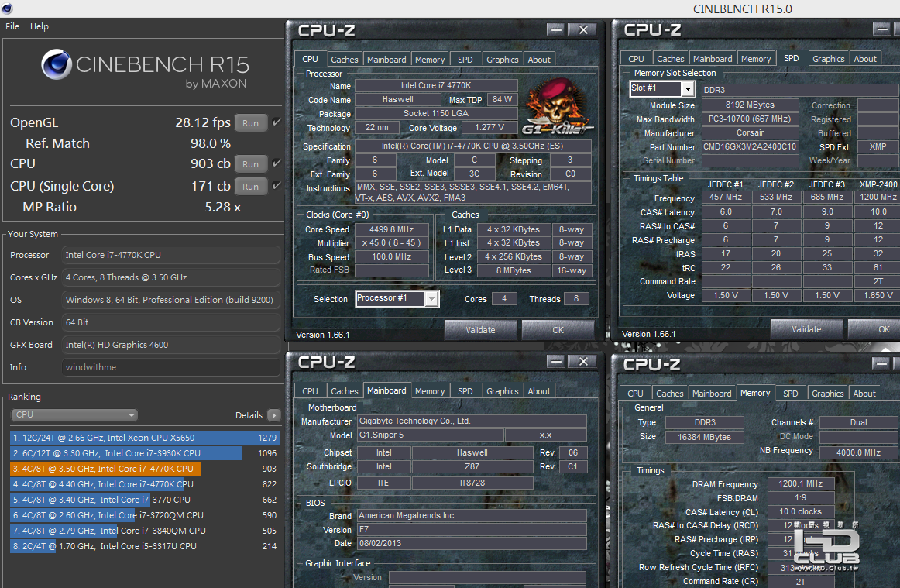Select the i7-3720QM ranking row

coord(145,515)
